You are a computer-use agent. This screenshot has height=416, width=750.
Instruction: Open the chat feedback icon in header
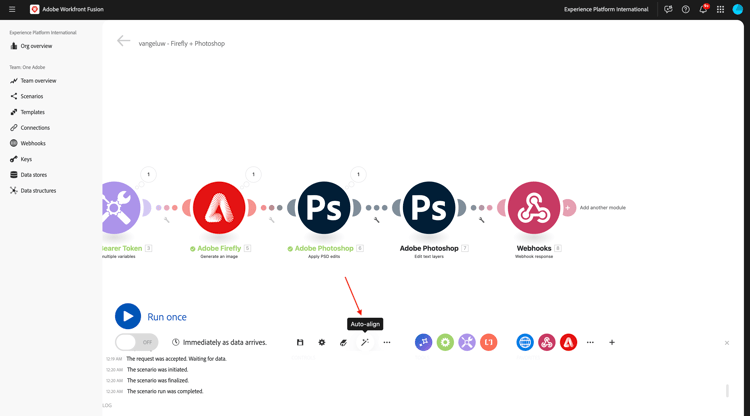[668, 9]
